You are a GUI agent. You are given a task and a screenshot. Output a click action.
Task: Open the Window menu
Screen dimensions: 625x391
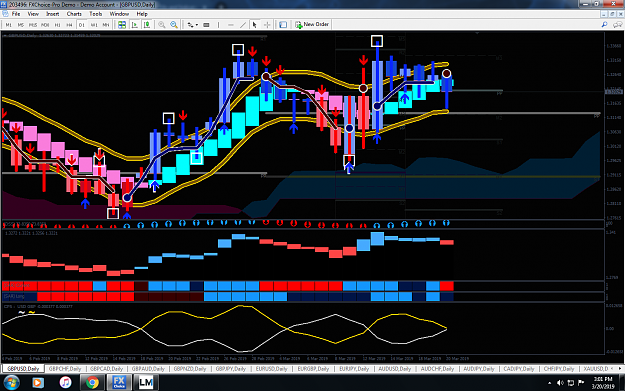[x=119, y=14]
